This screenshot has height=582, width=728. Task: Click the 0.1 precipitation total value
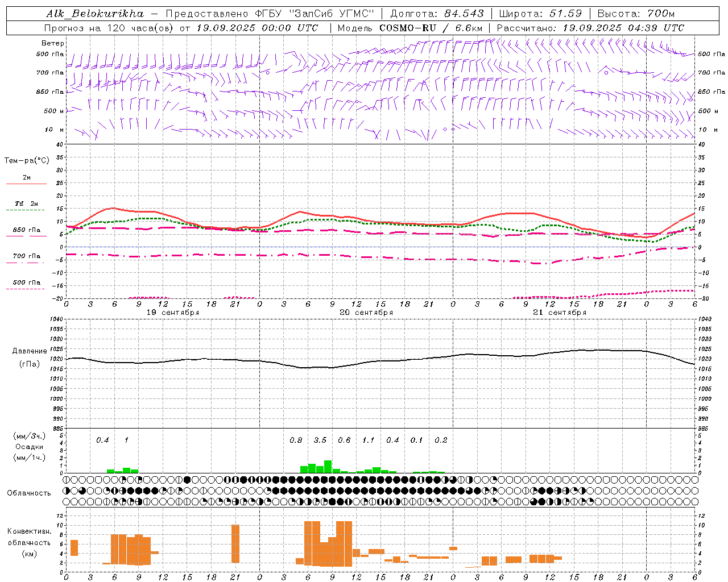click(417, 440)
